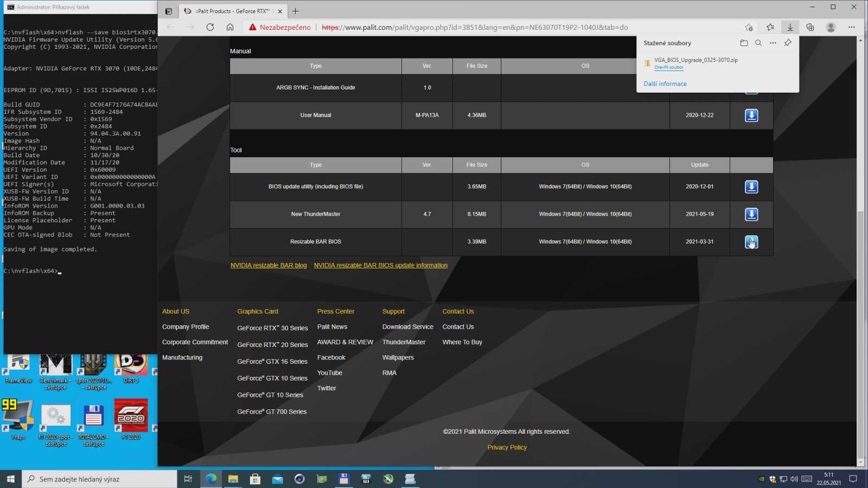Open more options in downloads panel
Image resolution: width=868 pixels, height=488 pixels.
click(x=773, y=43)
